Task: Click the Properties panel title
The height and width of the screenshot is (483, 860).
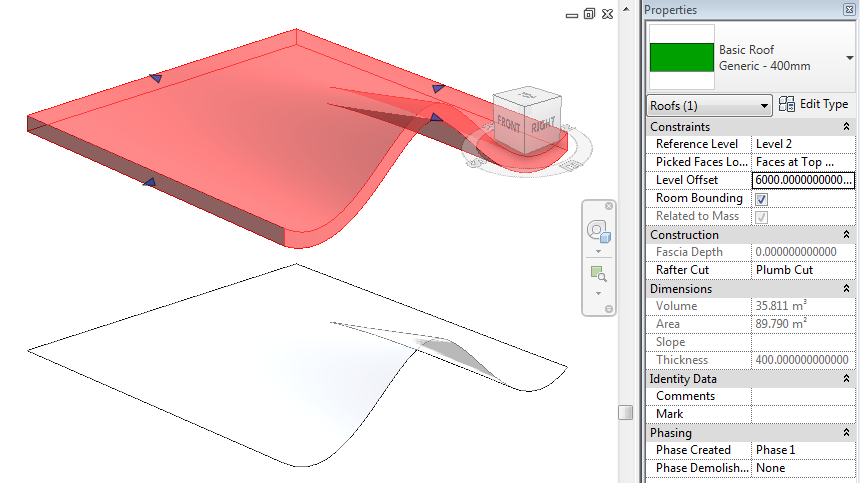Action: tap(670, 10)
